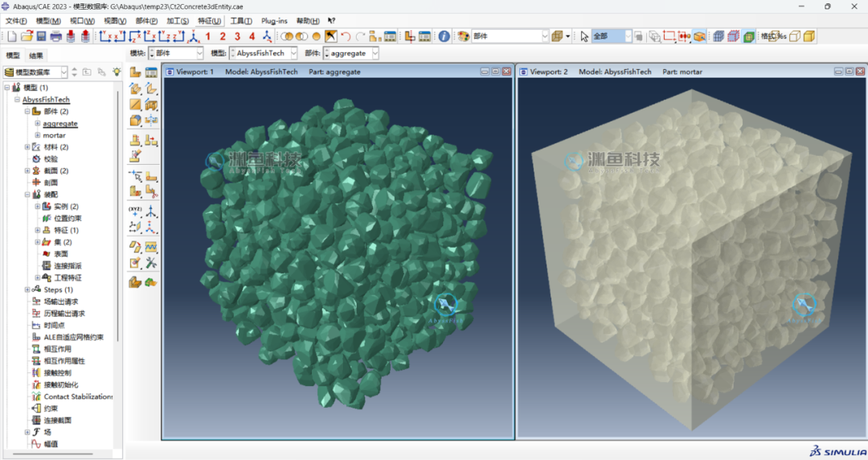
Task: Apply custom view 1
Action: click(x=208, y=36)
